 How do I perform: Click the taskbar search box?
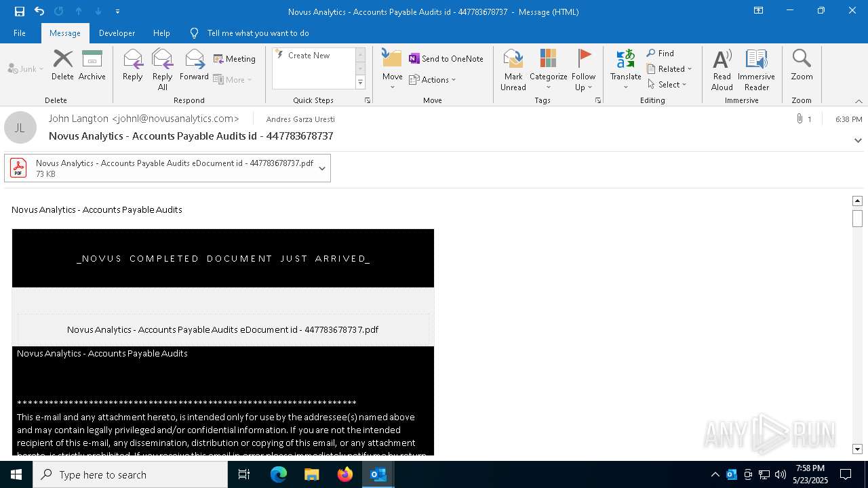click(130, 474)
